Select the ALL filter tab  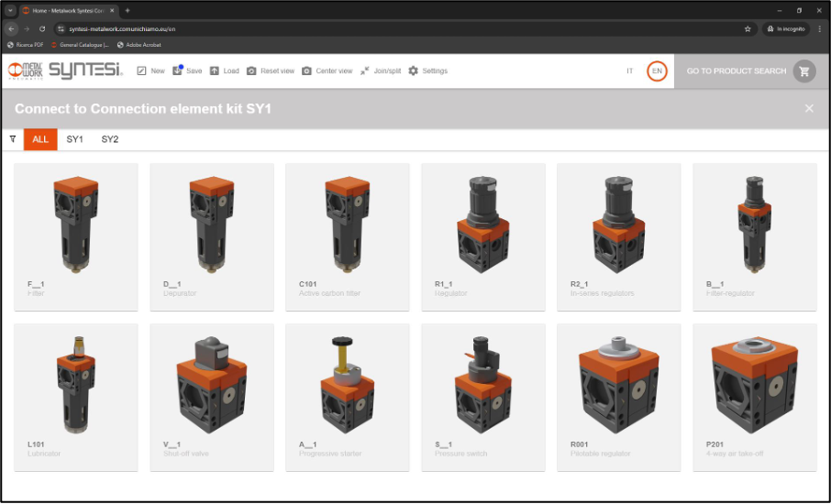40,139
